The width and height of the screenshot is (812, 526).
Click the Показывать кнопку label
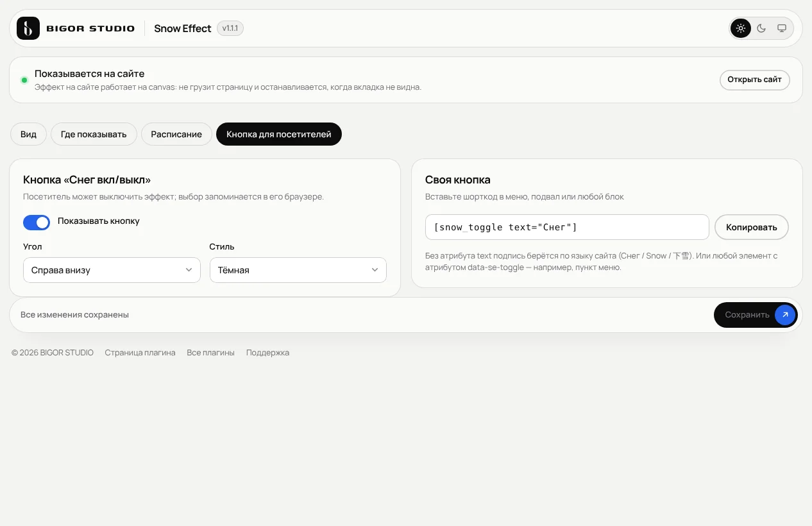(99, 221)
